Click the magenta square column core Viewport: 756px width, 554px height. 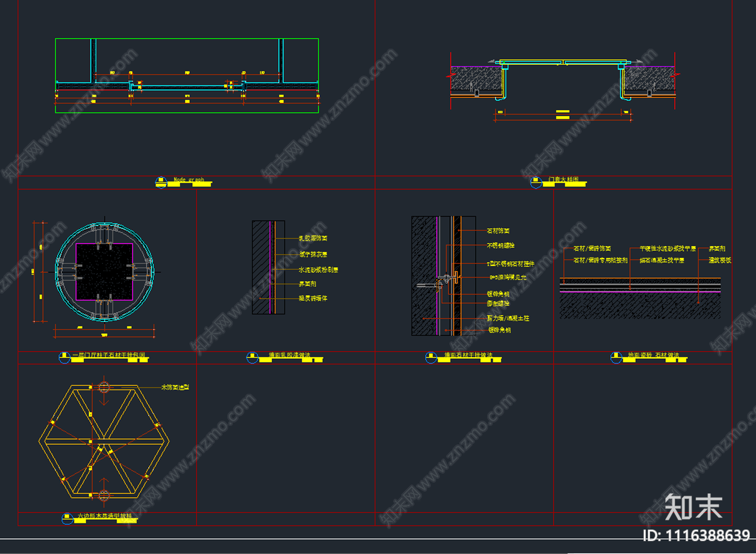(104, 272)
